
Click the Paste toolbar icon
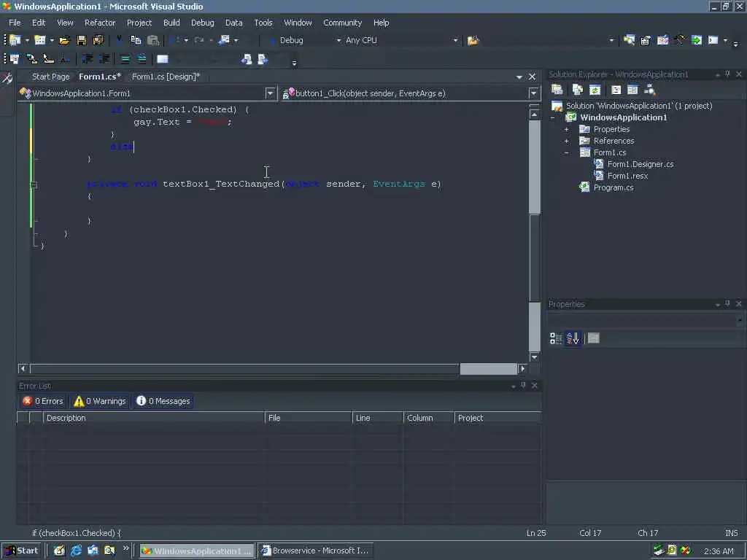[153, 41]
